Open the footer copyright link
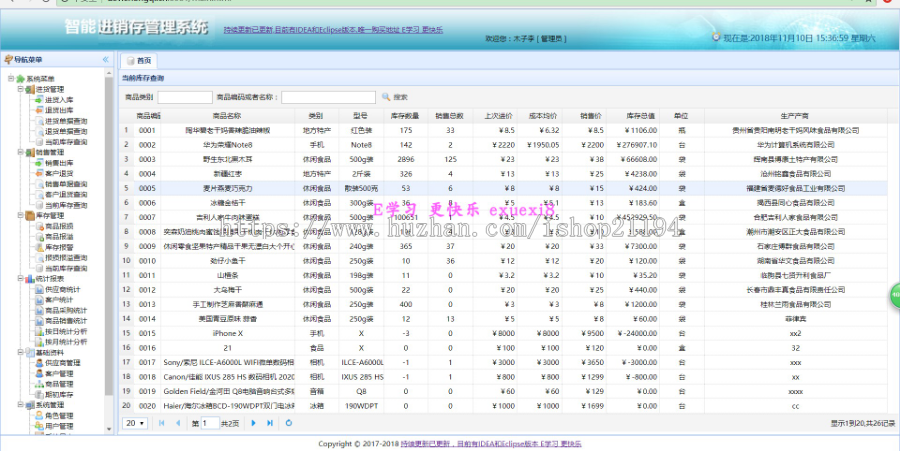Screen dimensions: 900x451 point(491,444)
